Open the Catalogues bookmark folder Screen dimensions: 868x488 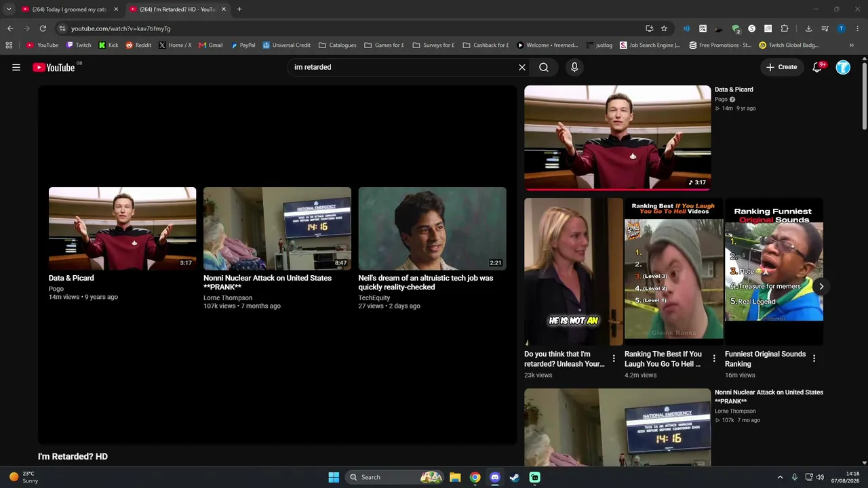click(x=337, y=45)
